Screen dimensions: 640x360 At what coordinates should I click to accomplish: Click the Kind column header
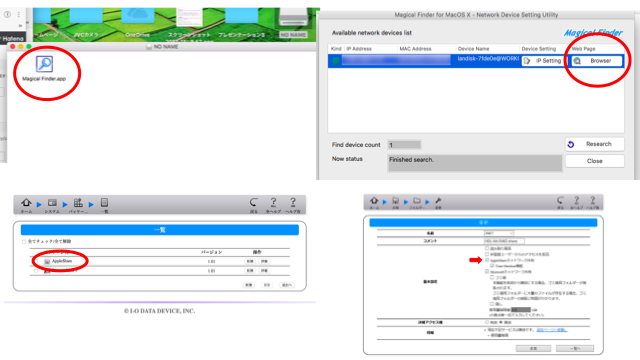coord(336,49)
